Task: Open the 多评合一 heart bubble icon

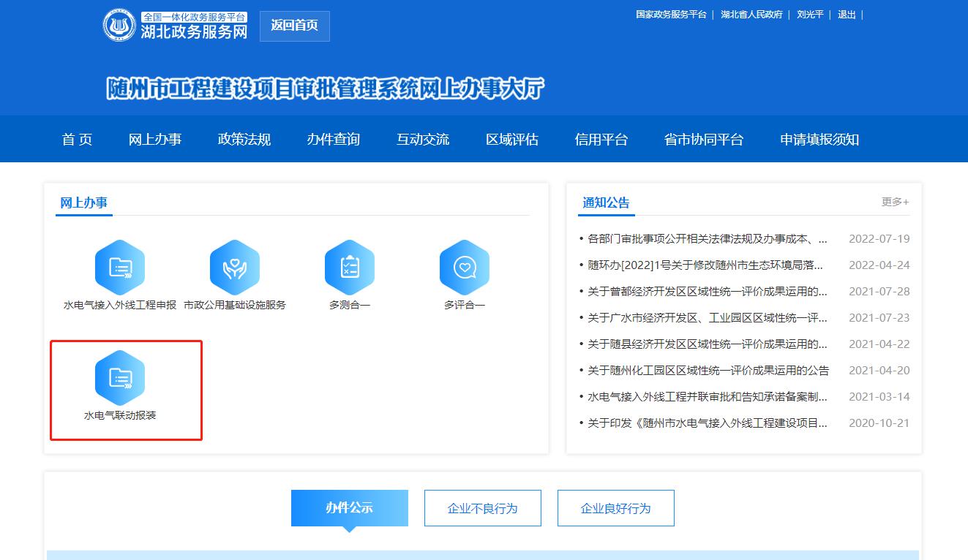Action: tap(465, 268)
